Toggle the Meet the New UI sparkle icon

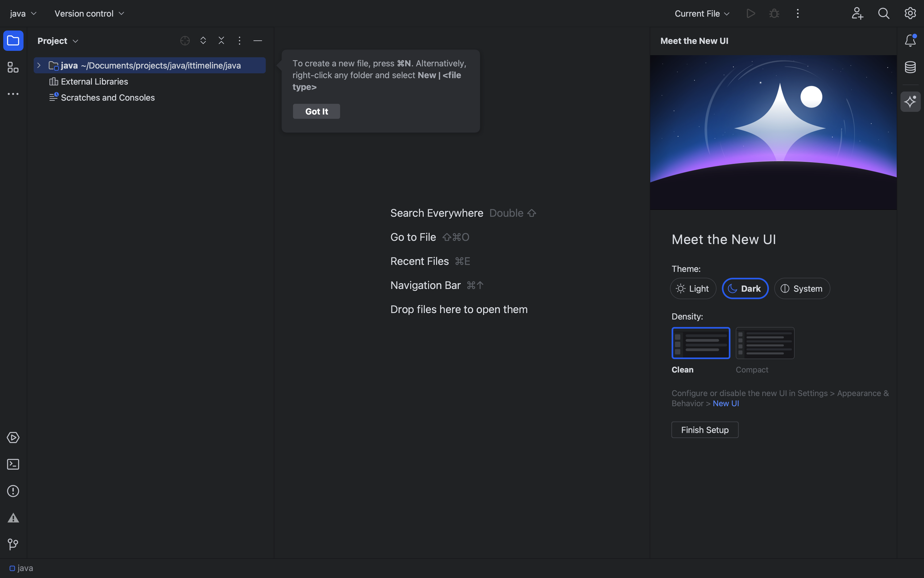click(910, 102)
